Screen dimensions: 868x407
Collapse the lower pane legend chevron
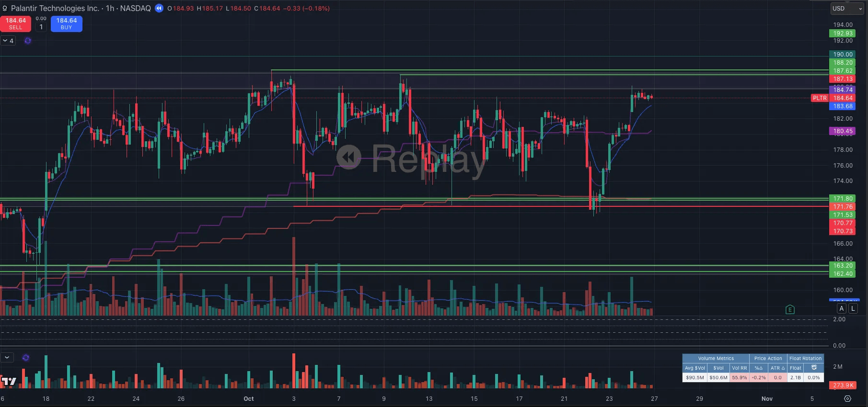(7, 358)
